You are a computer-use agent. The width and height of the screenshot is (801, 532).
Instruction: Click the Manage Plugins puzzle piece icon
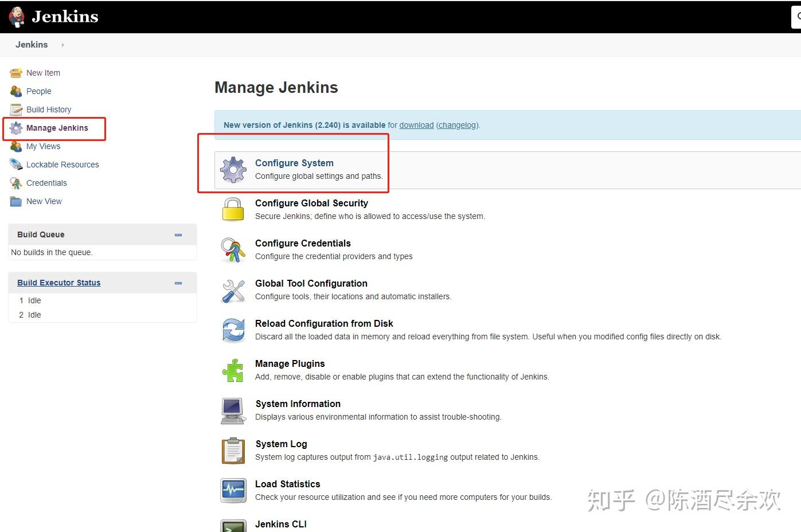(233, 370)
